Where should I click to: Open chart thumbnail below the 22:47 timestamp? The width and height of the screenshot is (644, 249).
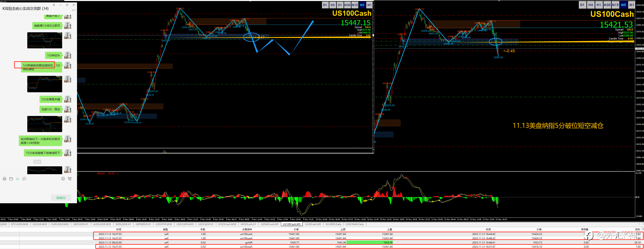click(45, 170)
